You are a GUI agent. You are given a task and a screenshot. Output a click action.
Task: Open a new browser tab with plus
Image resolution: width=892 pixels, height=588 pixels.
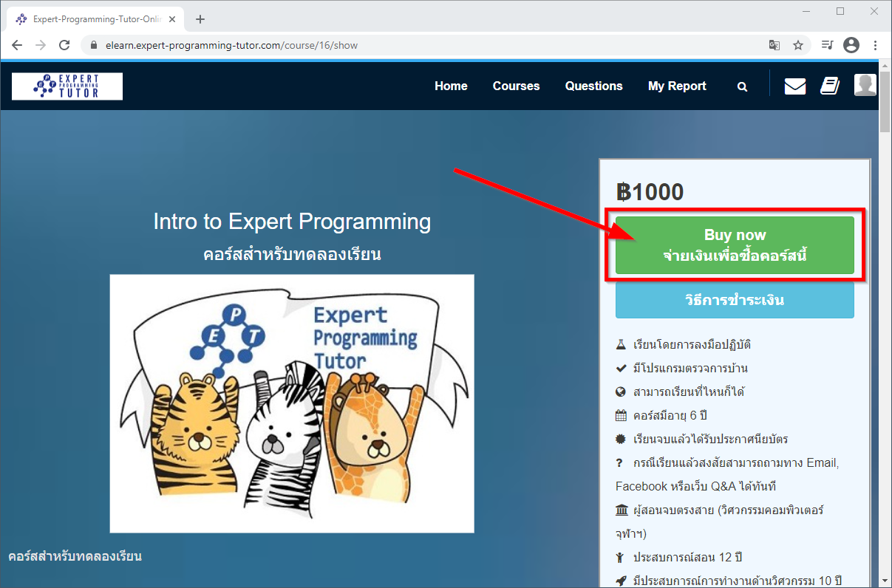click(200, 19)
